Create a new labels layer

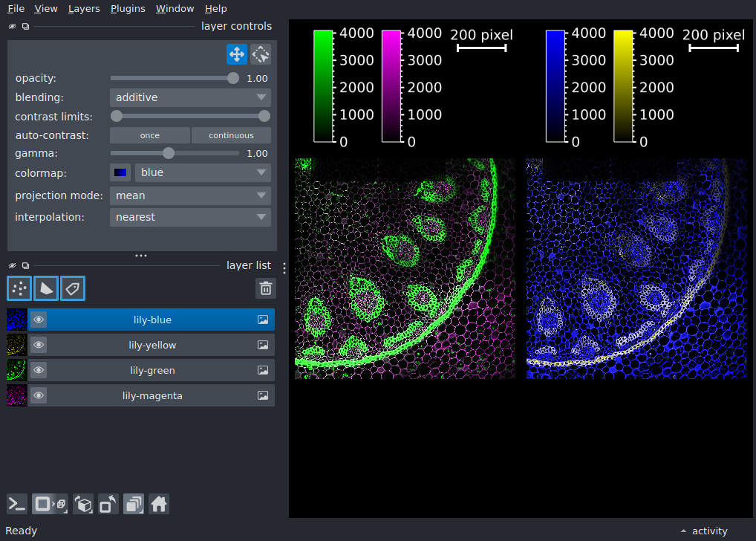[73, 288]
